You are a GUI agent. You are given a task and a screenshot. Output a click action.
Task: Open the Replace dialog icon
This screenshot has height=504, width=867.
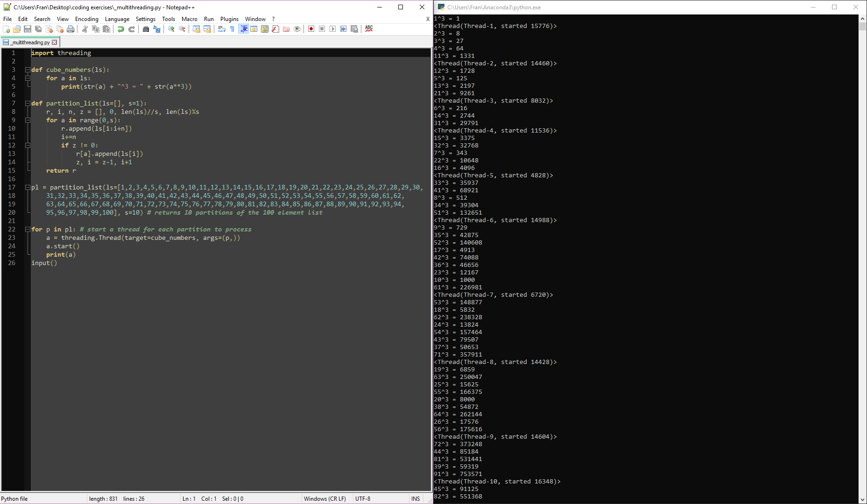tap(157, 29)
